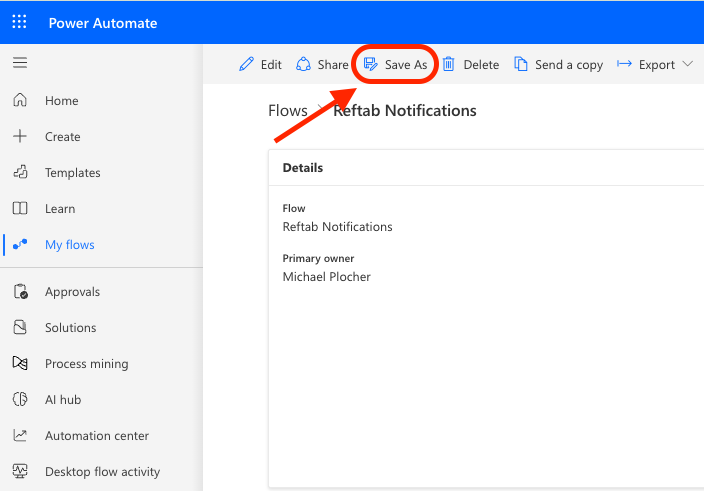Click the Process mining icon

click(x=20, y=363)
